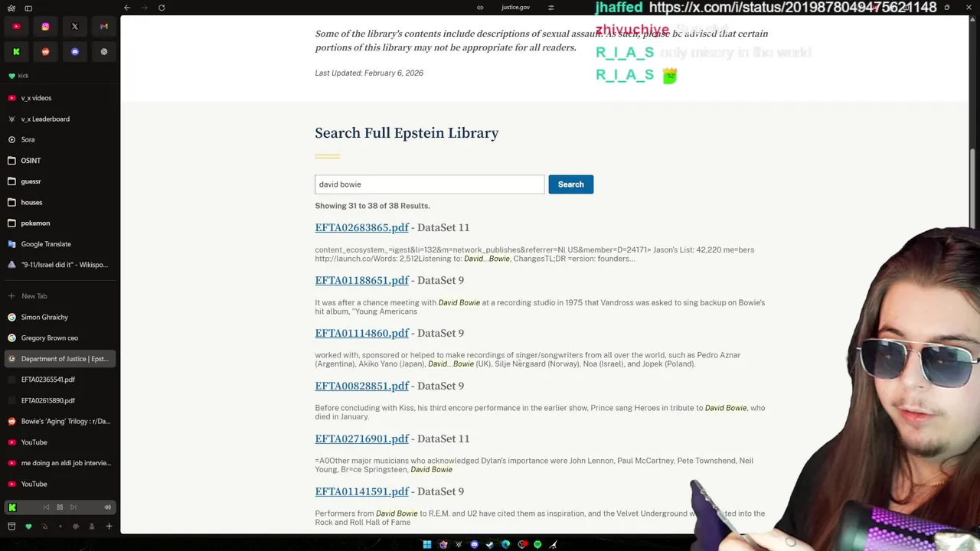
Task: Switch to the Simon Ghraichy tab
Action: tap(60, 317)
